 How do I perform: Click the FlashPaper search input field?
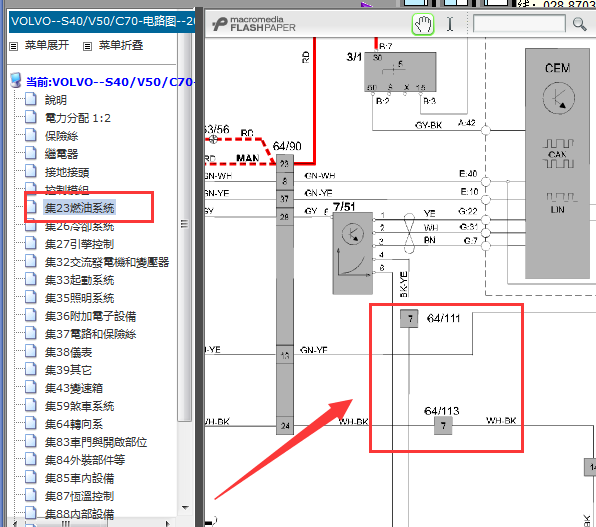click(519, 24)
